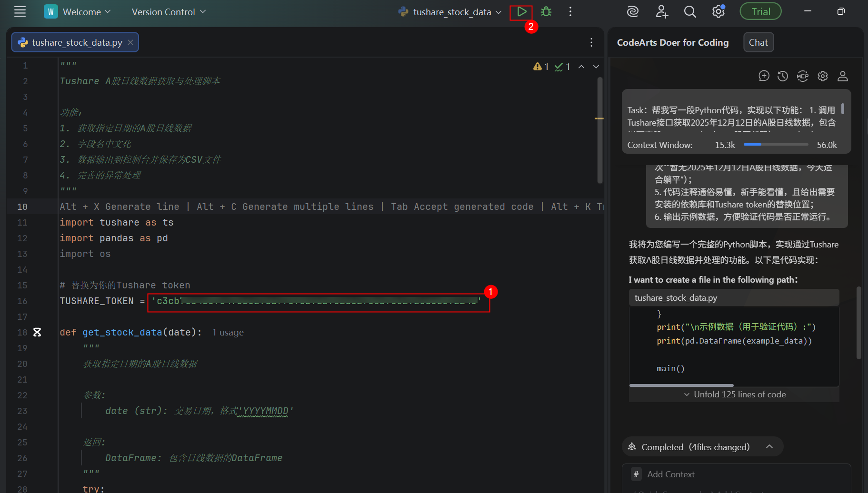The height and width of the screenshot is (493, 868).
Task: Click '# 替换为你的Tushare token' comment
Action: click(125, 286)
